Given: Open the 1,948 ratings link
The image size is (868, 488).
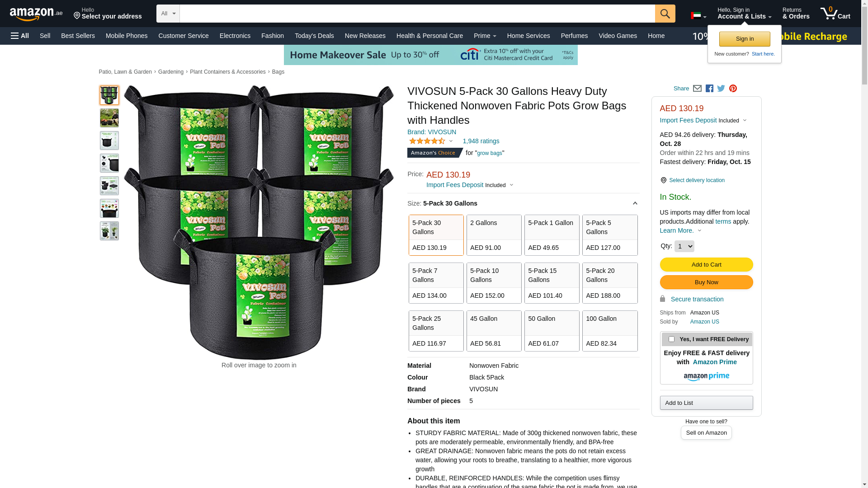Looking at the screenshot, I should click(x=481, y=141).
